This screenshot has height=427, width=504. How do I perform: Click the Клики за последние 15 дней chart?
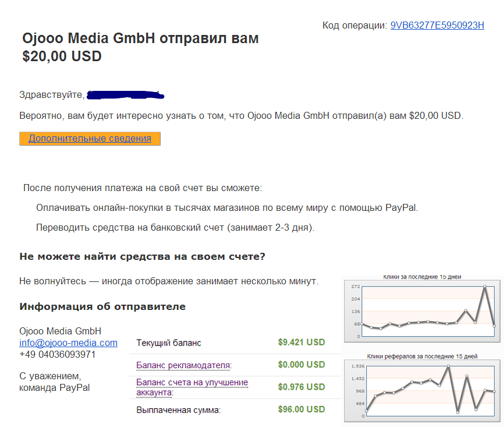click(422, 311)
